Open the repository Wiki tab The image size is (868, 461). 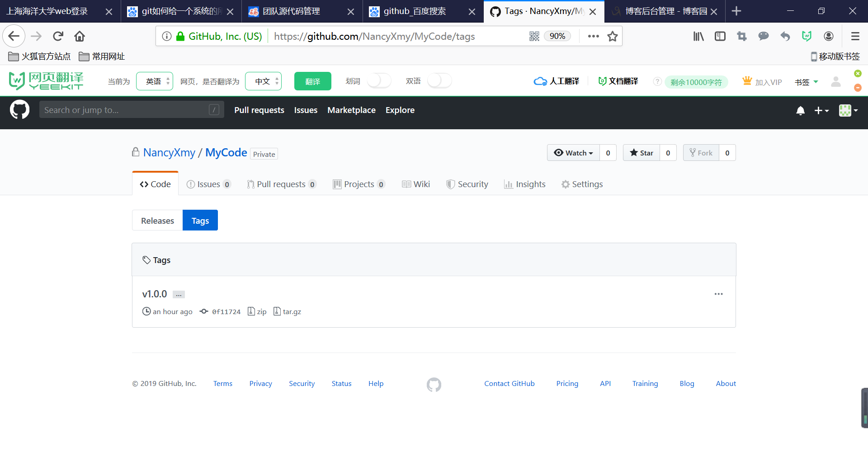point(416,184)
